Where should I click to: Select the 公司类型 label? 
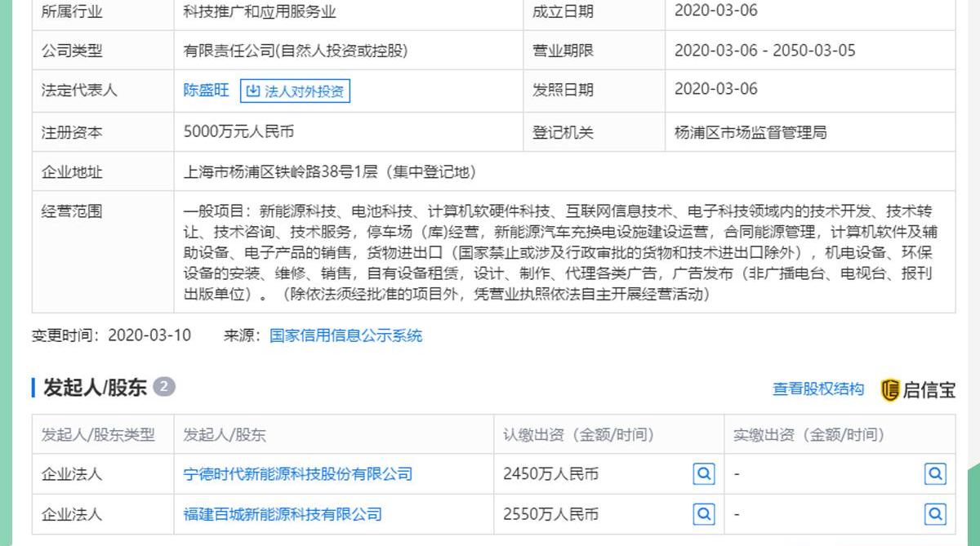(72, 51)
